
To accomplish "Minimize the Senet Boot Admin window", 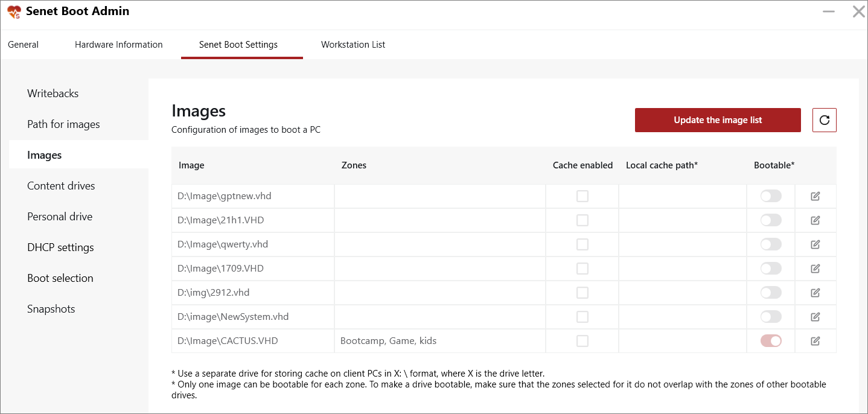I will pos(829,11).
